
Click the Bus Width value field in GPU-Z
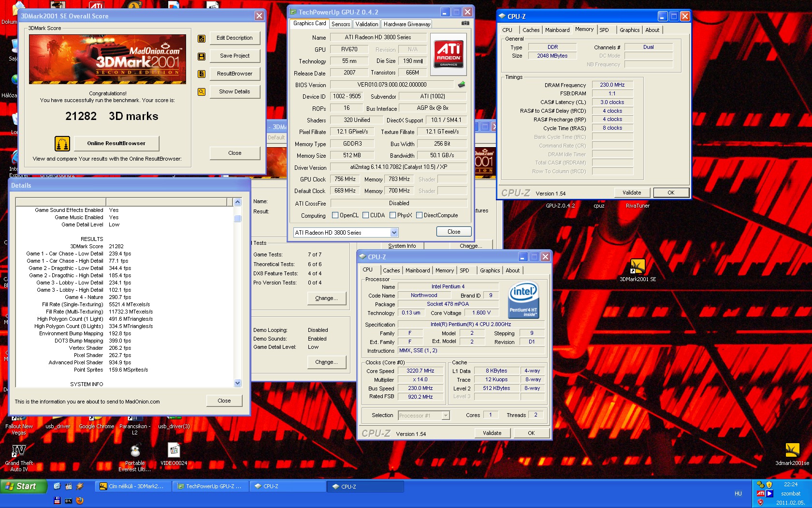click(x=442, y=144)
